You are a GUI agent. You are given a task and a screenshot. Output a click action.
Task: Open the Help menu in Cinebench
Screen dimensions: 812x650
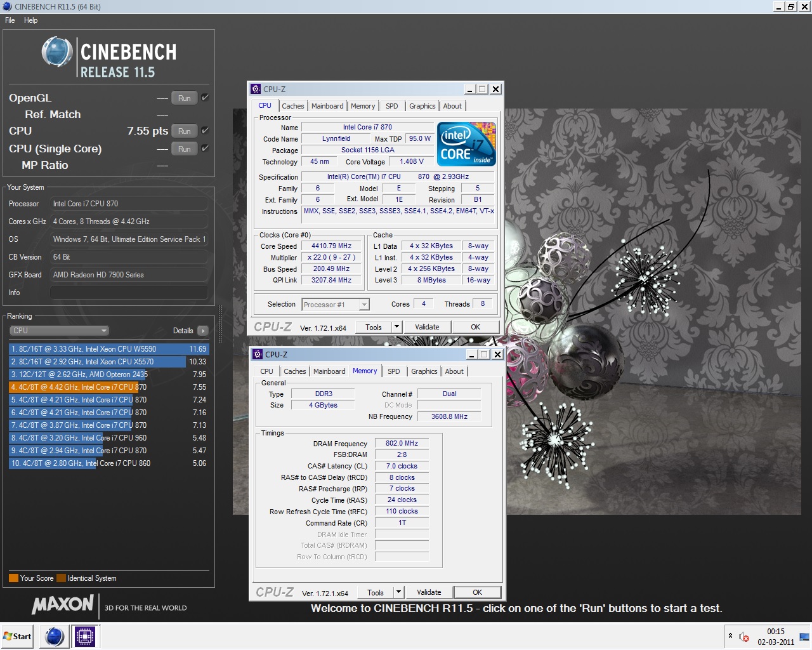click(30, 20)
